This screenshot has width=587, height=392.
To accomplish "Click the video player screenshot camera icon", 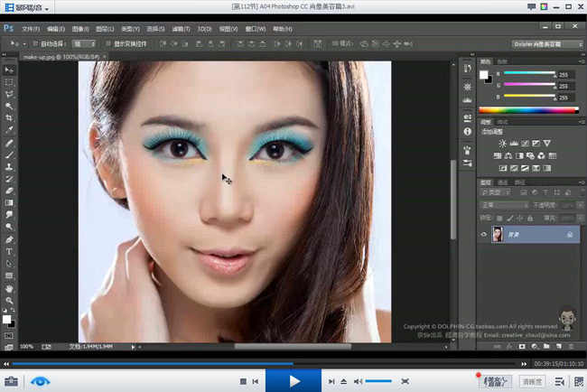I will (x=11, y=381).
